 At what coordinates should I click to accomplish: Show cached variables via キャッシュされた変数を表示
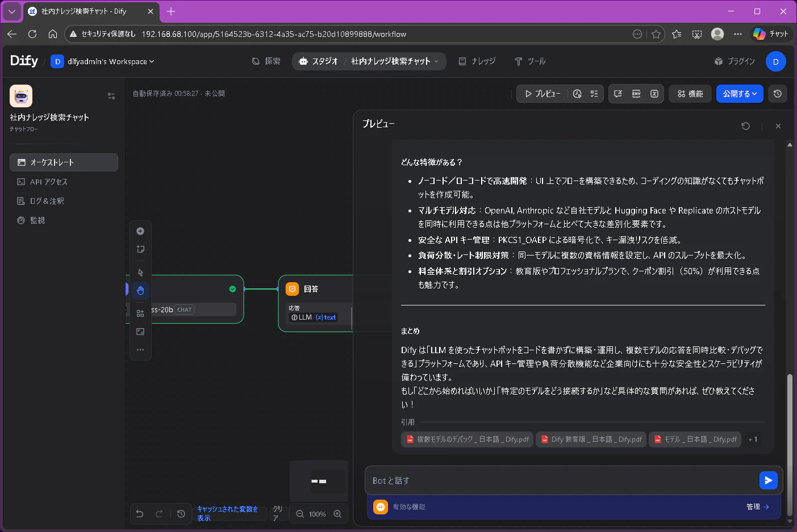(x=228, y=513)
